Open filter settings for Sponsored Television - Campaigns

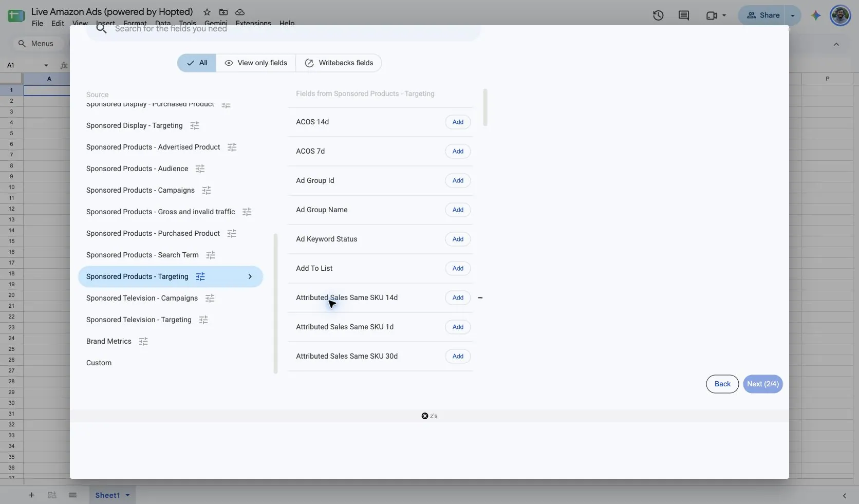click(x=210, y=298)
